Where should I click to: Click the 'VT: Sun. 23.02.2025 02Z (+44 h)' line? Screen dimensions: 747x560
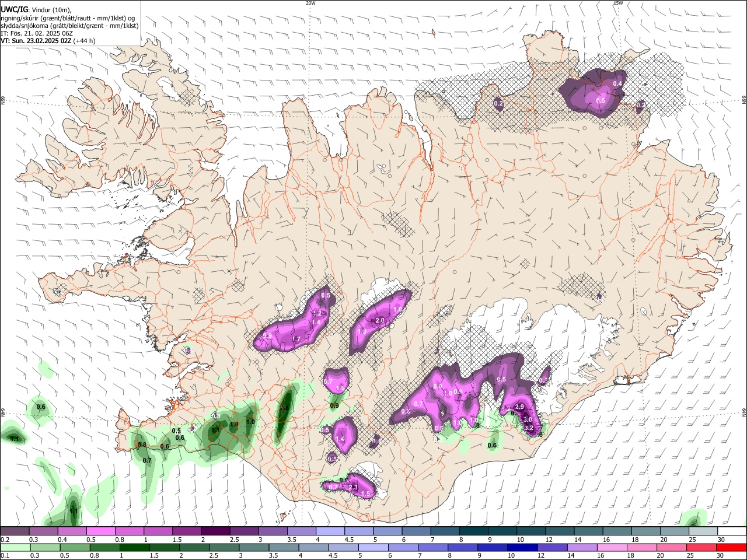pyautogui.click(x=48, y=41)
